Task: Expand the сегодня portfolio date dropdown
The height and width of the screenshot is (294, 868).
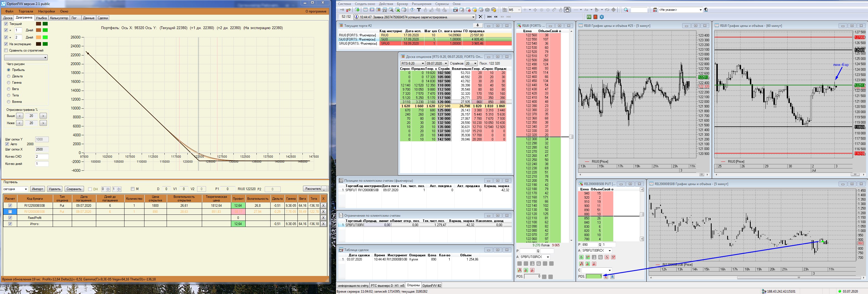Action: click(26, 189)
